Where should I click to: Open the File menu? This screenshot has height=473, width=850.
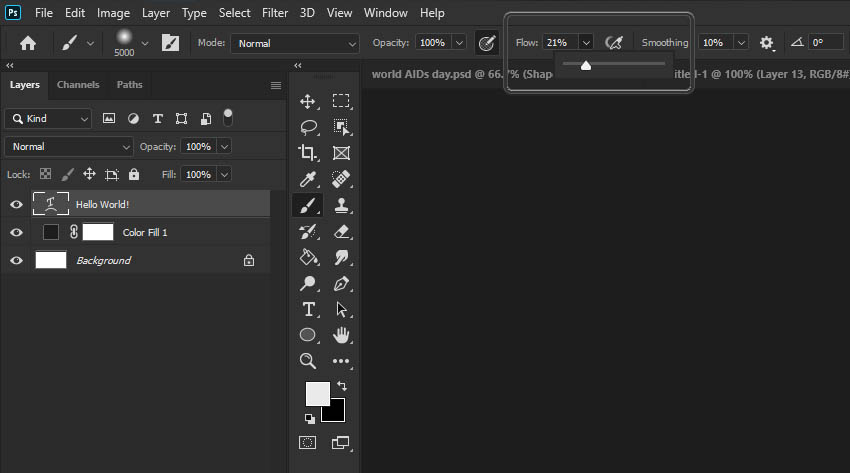(43, 12)
